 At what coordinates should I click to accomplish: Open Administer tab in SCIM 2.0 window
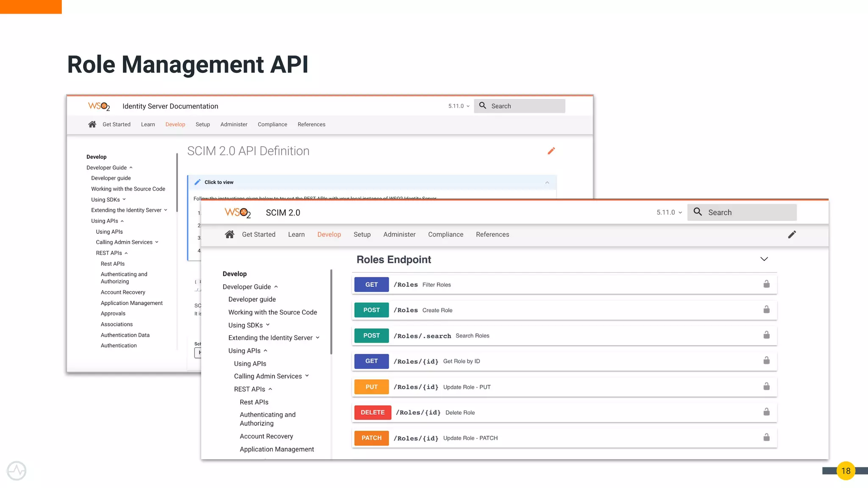399,234
